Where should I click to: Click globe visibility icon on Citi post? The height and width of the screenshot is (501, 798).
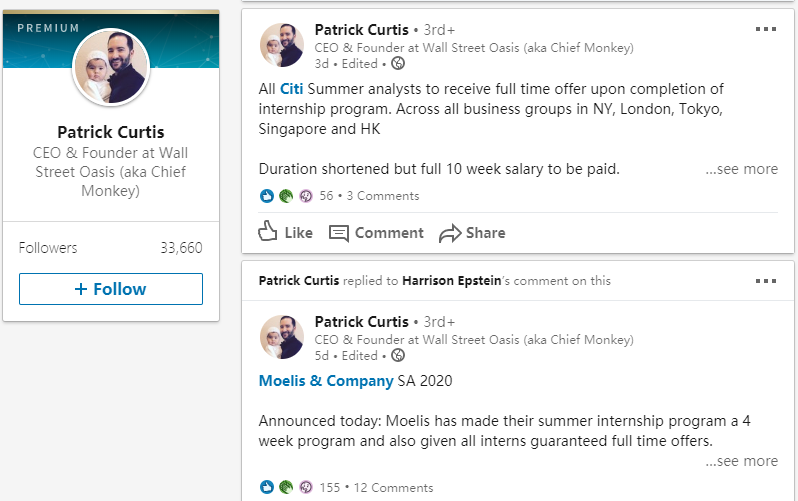(x=397, y=64)
